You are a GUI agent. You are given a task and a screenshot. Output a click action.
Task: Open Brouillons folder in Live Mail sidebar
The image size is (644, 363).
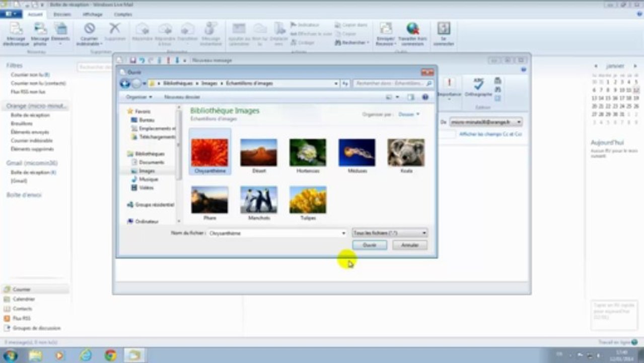coord(22,124)
